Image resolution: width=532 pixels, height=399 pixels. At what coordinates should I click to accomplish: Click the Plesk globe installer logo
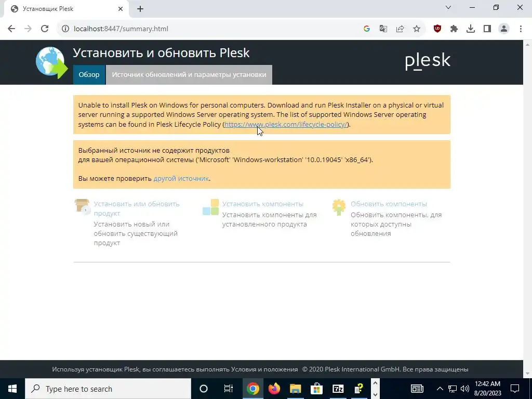[x=51, y=62]
